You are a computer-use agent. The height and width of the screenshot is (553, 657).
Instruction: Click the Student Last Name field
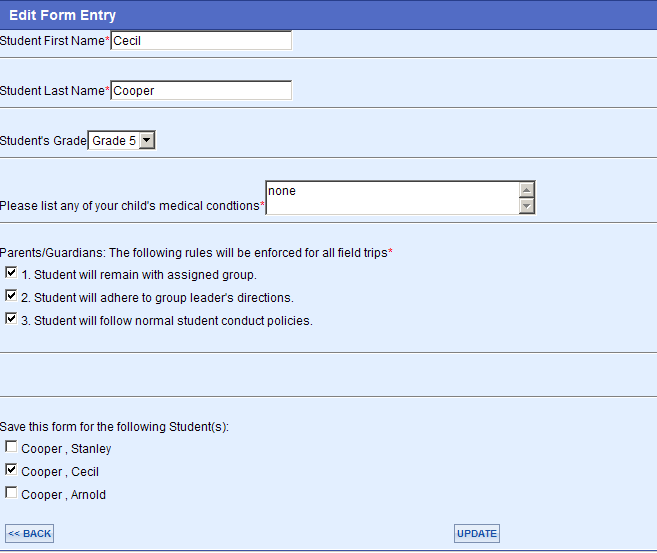click(x=201, y=90)
